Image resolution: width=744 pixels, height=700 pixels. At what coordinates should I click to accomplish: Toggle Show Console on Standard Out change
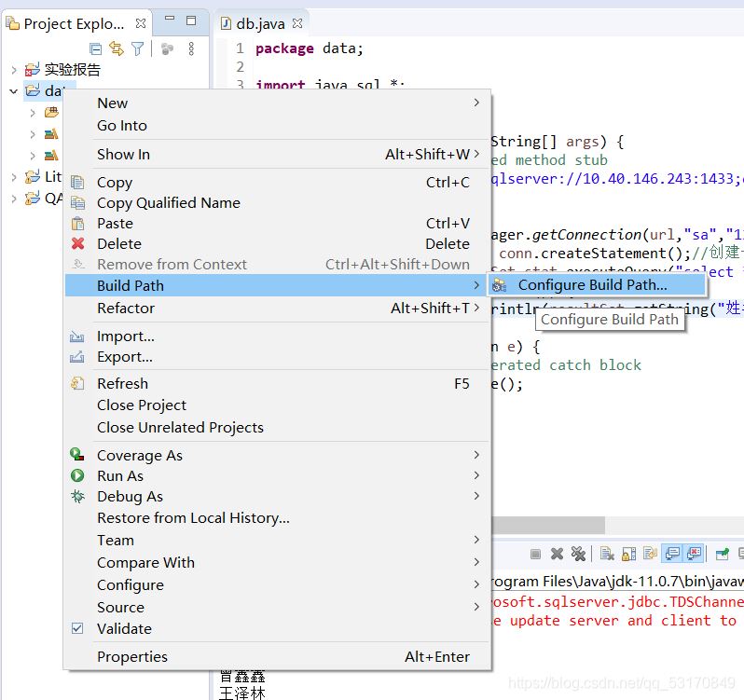pyautogui.click(x=672, y=554)
